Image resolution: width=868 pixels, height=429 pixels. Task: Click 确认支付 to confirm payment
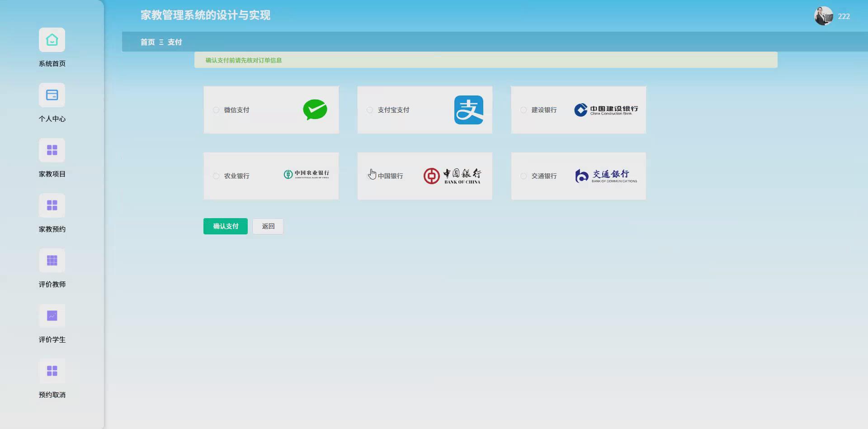[x=225, y=226]
